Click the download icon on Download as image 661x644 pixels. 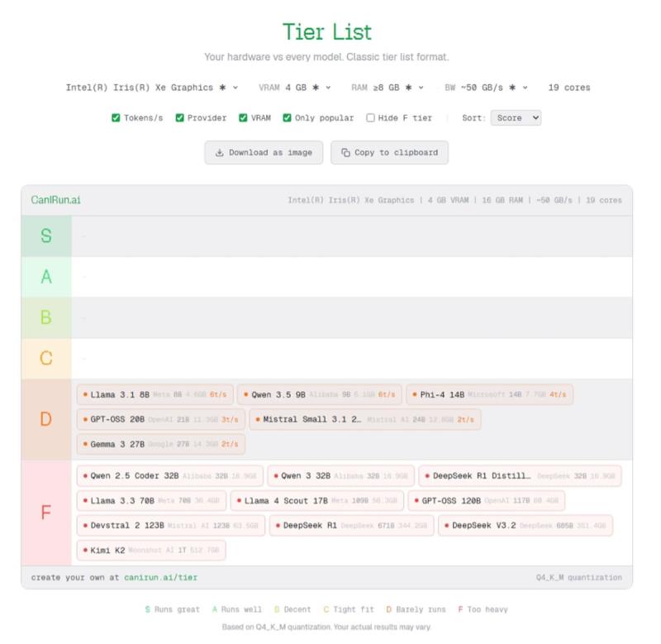pos(220,153)
